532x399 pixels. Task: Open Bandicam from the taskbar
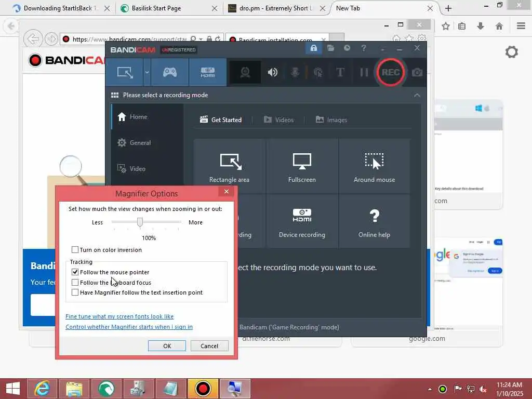point(203,389)
